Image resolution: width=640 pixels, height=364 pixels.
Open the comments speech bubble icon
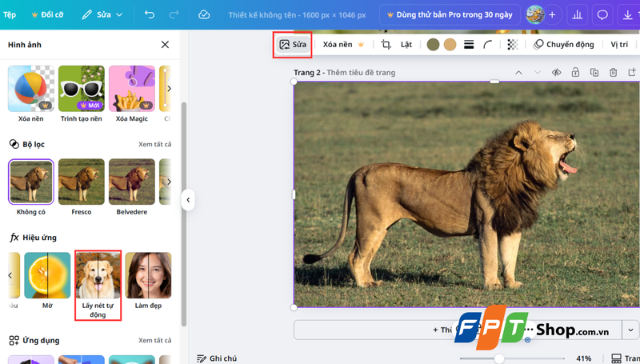[x=602, y=14]
